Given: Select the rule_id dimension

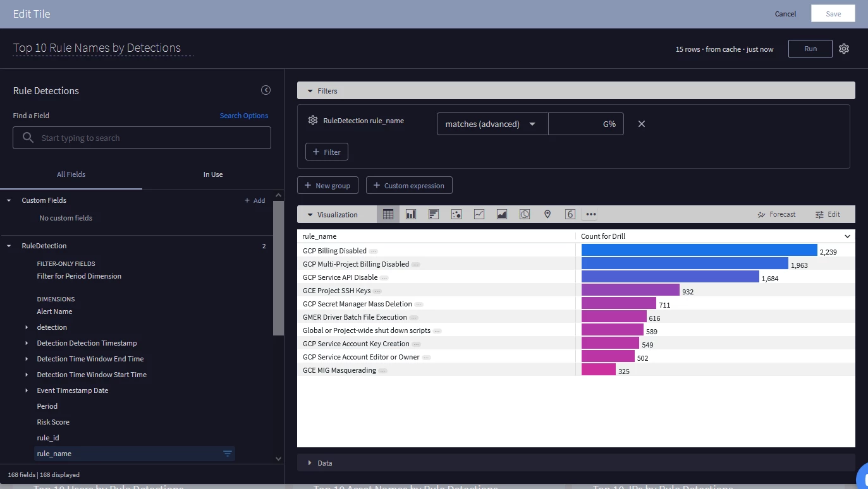Looking at the screenshot, I should tap(48, 438).
